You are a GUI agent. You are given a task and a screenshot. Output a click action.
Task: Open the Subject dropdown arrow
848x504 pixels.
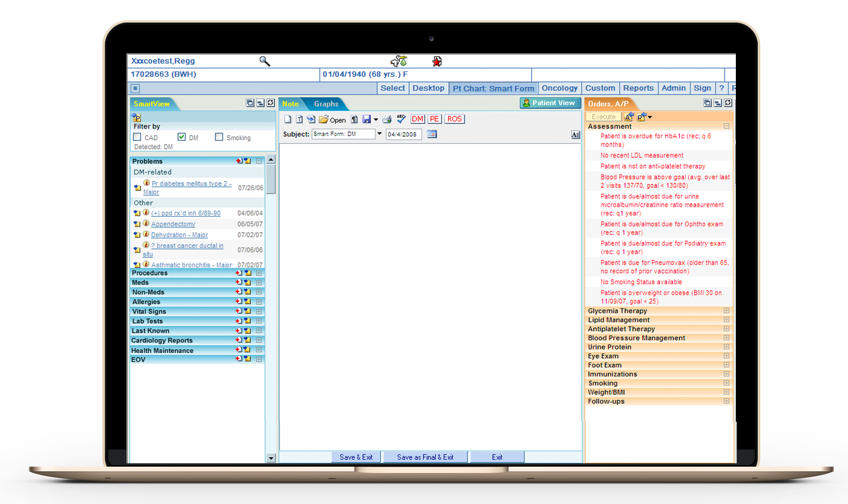[379, 134]
